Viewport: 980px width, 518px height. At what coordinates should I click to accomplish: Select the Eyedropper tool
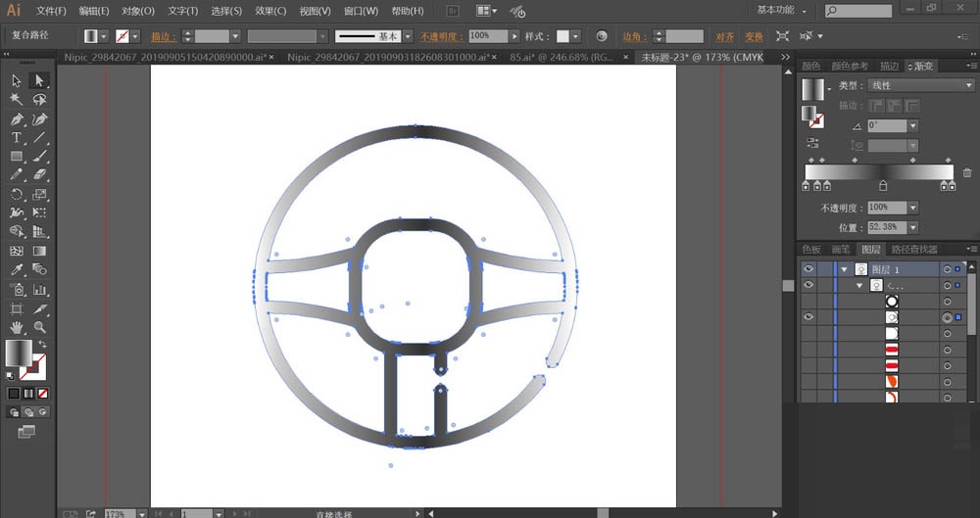[x=17, y=269]
